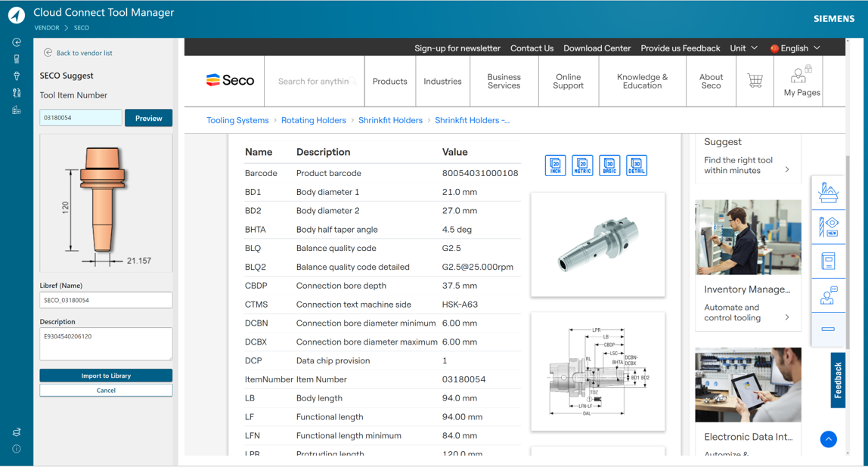Download the 2D Metric drawing file

click(x=582, y=165)
